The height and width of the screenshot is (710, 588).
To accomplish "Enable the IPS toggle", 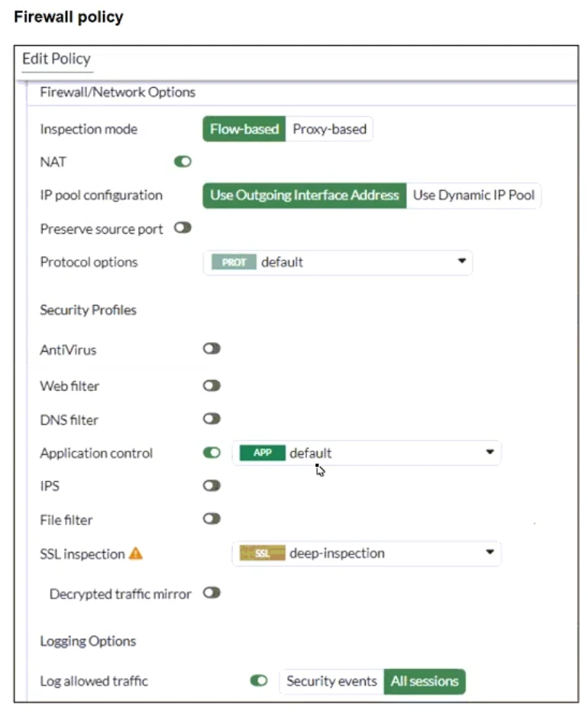I will (x=212, y=486).
